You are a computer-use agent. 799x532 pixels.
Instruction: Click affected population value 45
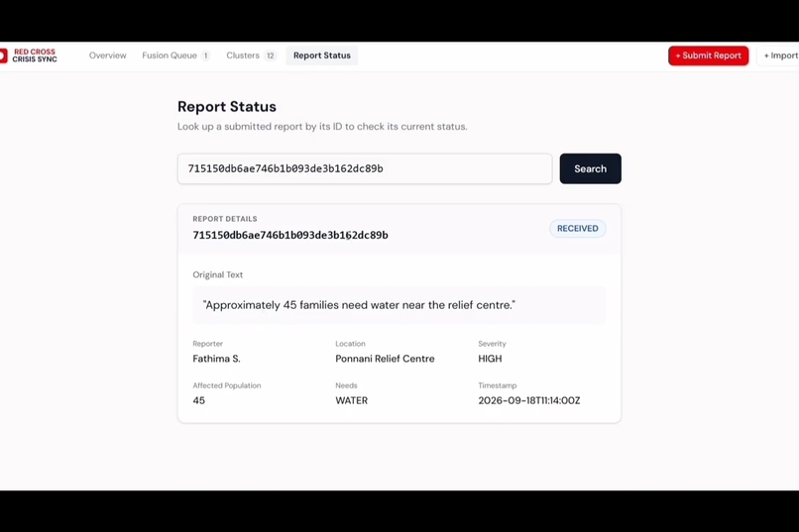point(198,400)
